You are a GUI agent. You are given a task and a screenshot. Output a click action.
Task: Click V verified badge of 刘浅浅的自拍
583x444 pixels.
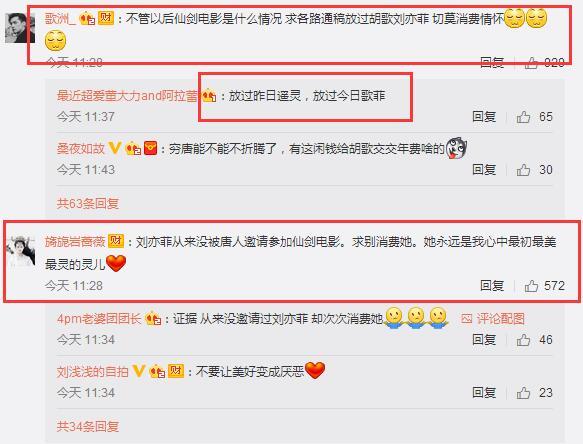click(x=139, y=371)
